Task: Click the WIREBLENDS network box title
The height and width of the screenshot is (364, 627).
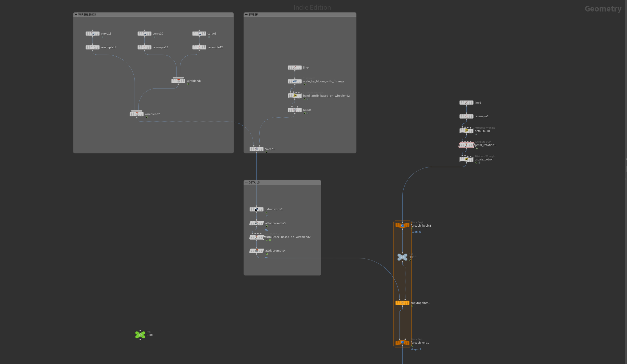Action: tap(87, 15)
